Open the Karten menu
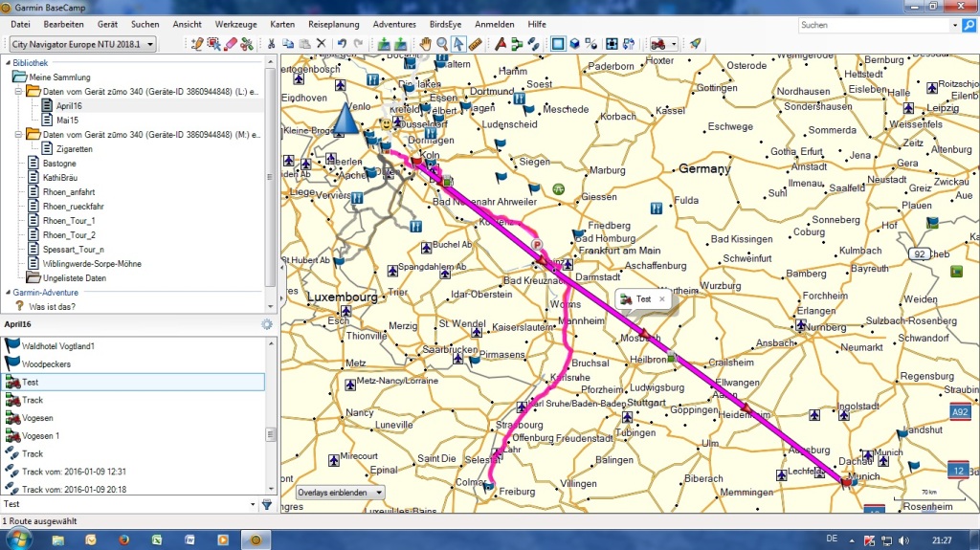Image resolution: width=980 pixels, height=550 pixels. [282, 23]
